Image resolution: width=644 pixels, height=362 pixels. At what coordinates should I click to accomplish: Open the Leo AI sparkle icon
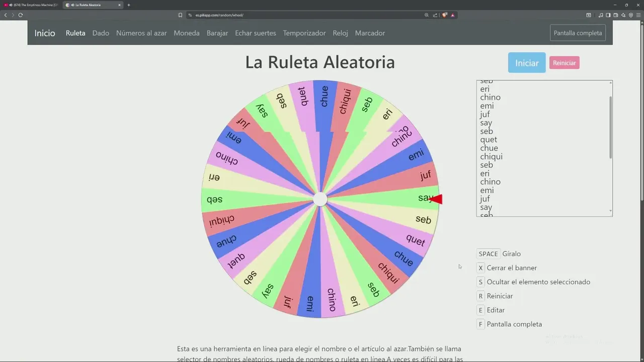[623, 15]
